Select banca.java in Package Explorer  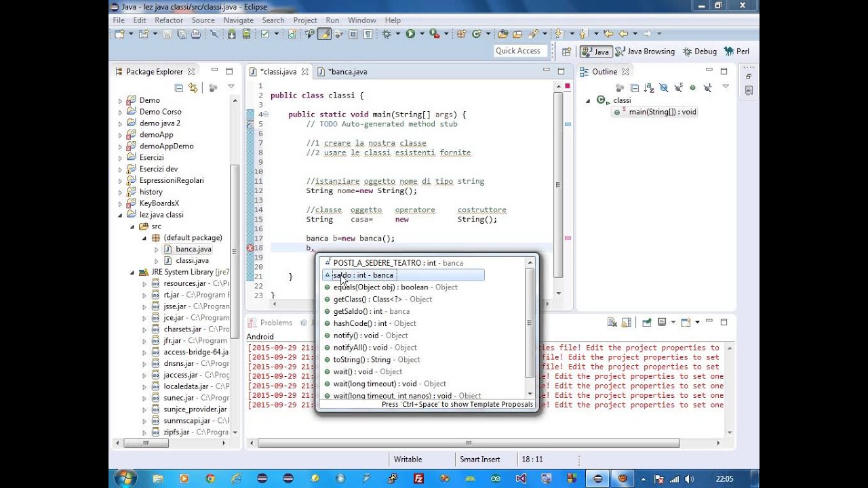(x=193, y=249)
